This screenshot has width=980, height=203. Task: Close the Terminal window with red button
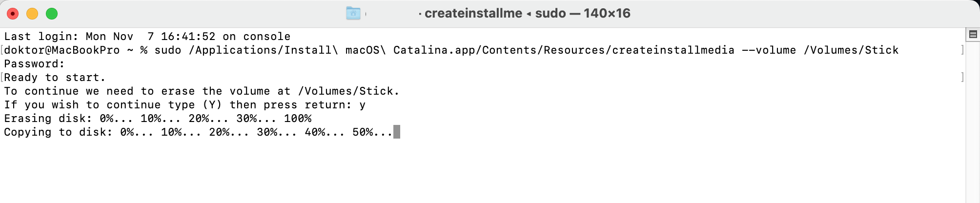tap(13, 14)
